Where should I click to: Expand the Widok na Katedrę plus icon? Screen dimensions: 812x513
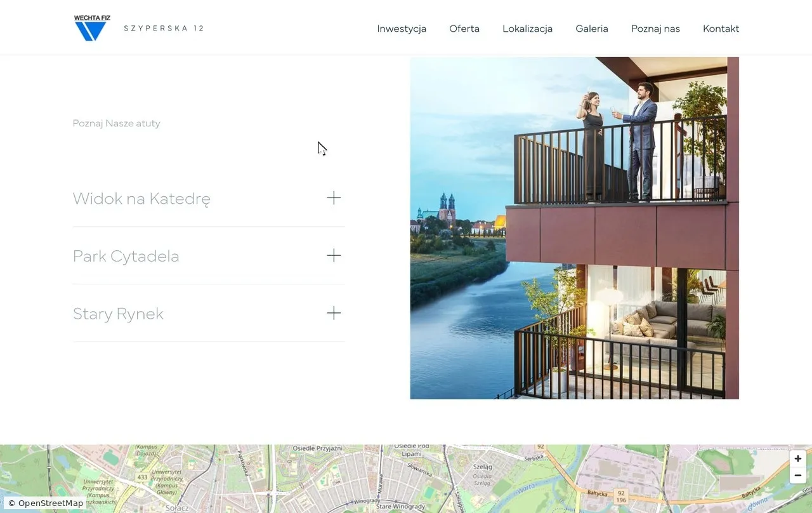tap(334, 198)
